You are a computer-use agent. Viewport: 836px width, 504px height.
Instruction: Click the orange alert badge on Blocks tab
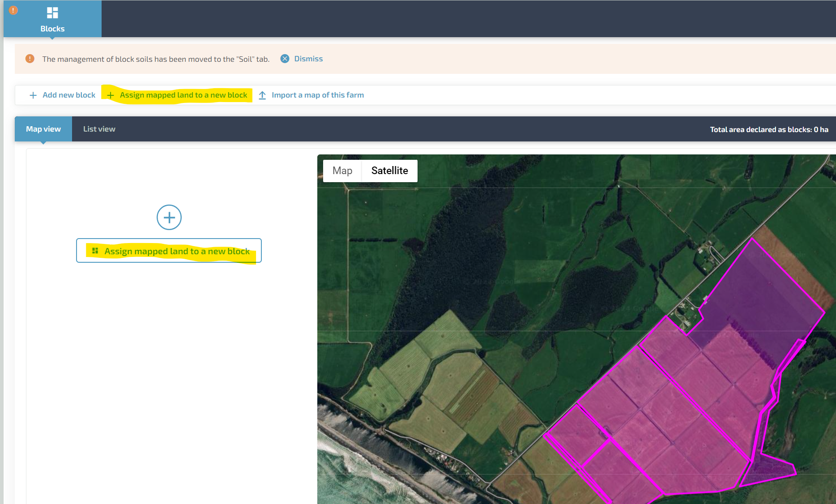point(13,10)
